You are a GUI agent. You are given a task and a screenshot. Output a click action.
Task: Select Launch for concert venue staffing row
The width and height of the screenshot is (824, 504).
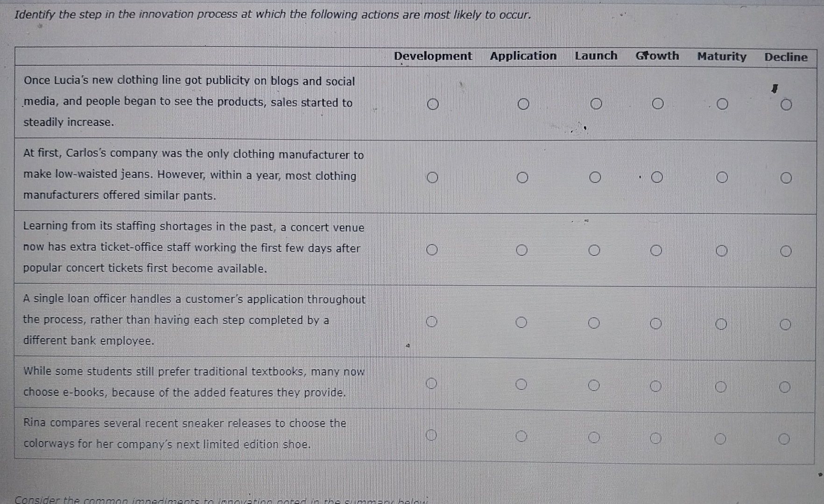click(594, 251)
